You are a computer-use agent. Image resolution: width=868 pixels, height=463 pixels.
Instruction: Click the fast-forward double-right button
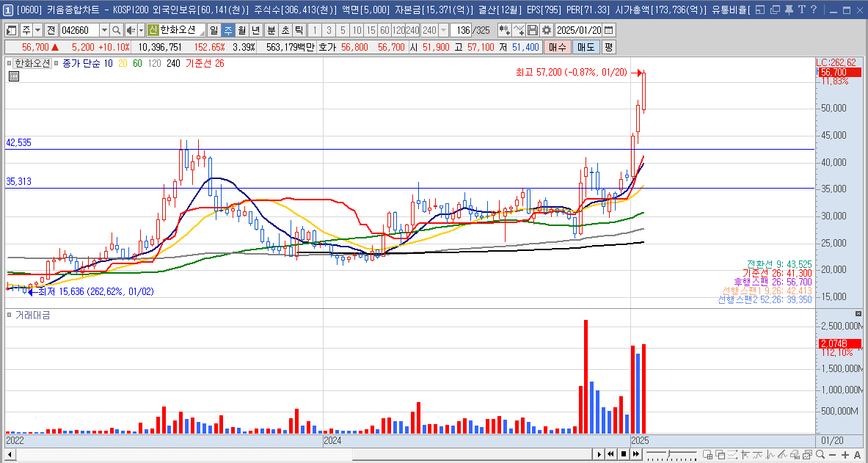636,455
